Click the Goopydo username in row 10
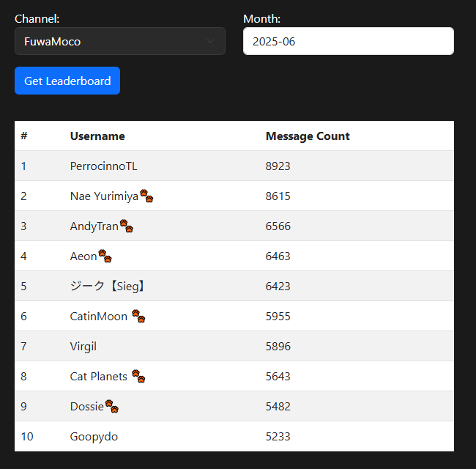 (x=94, y=437)
